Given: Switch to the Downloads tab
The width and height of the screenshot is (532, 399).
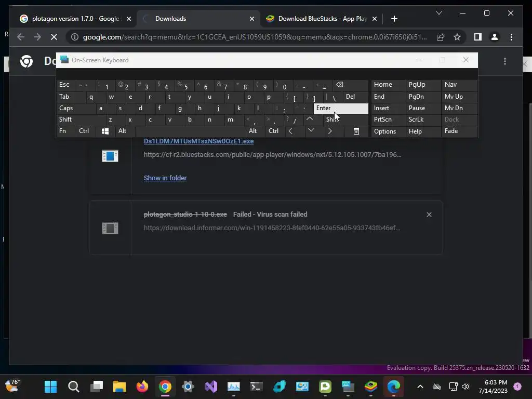Looking at the screenshot, I should [198, 19].
